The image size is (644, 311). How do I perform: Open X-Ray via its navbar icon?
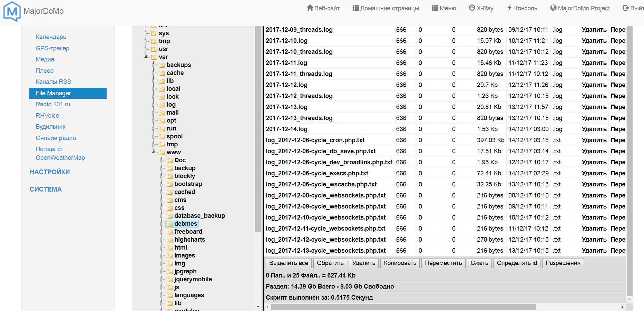[x=472, y=8]
